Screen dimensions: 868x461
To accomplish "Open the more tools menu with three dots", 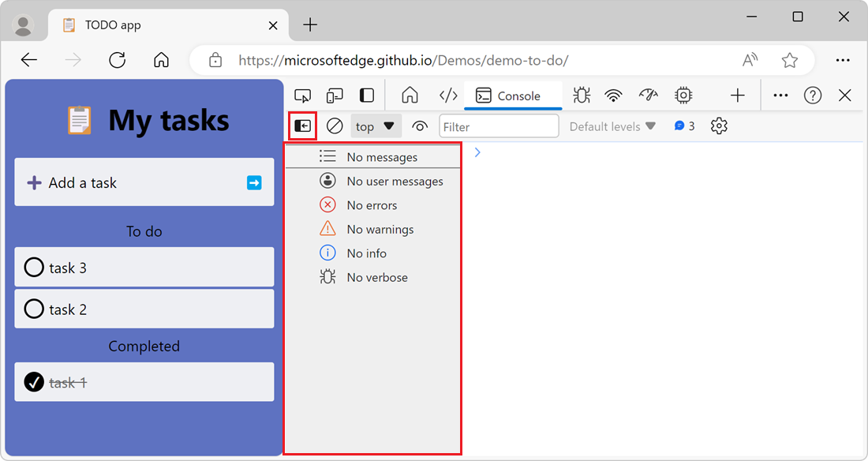I will pyautogui.click(x=780, y=95).
